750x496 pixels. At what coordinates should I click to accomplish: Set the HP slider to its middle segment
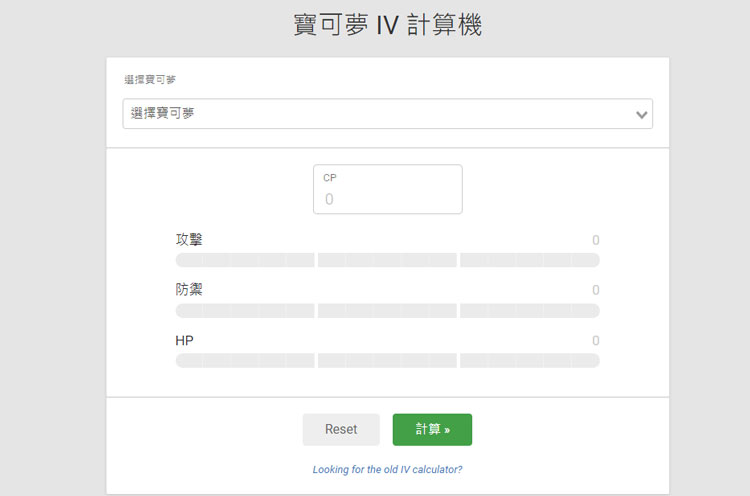(387, 360)
